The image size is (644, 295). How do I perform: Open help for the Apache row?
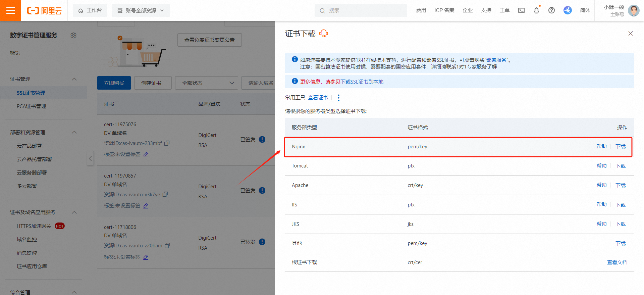(x=601, y=185)
